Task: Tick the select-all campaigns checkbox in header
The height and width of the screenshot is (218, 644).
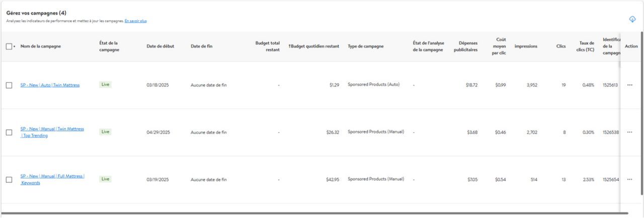Action: [x=9, y=46]
